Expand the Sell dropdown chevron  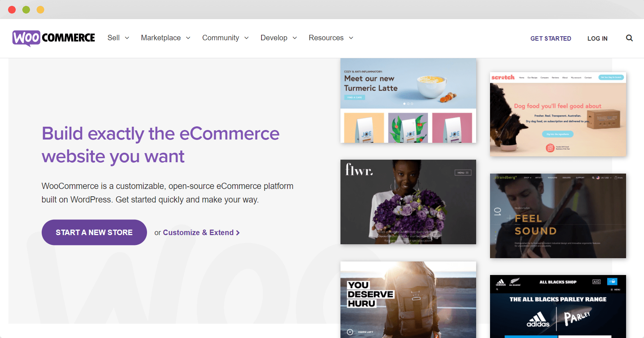coord(127,38)
